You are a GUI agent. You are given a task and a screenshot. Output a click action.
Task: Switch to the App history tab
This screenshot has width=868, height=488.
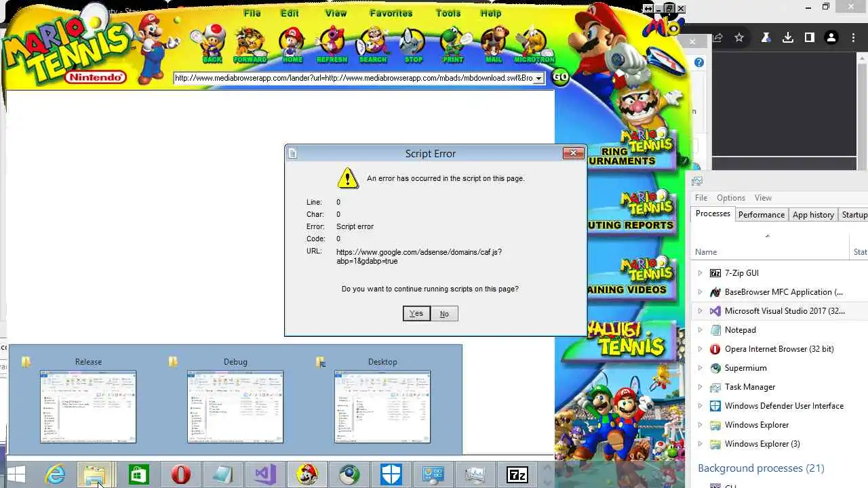click(x=813, y=214)
